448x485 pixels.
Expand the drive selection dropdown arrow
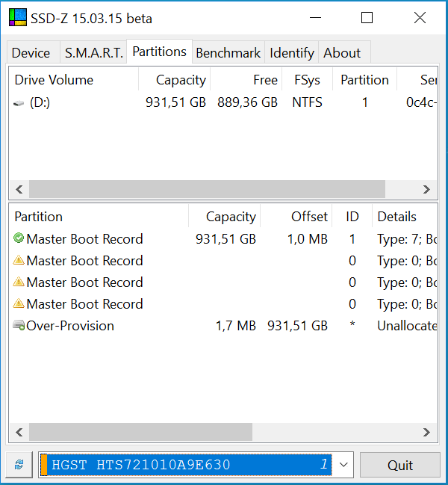tap(343, 465)
